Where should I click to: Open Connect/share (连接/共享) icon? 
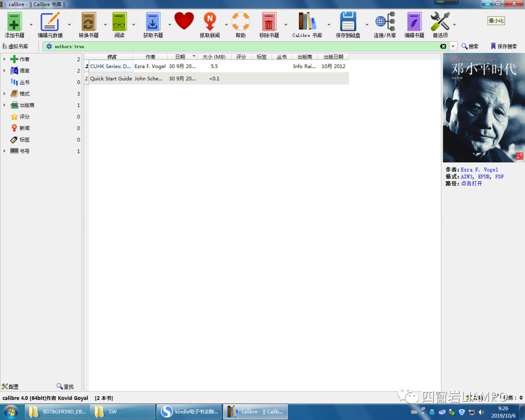(x=385, y=22)
